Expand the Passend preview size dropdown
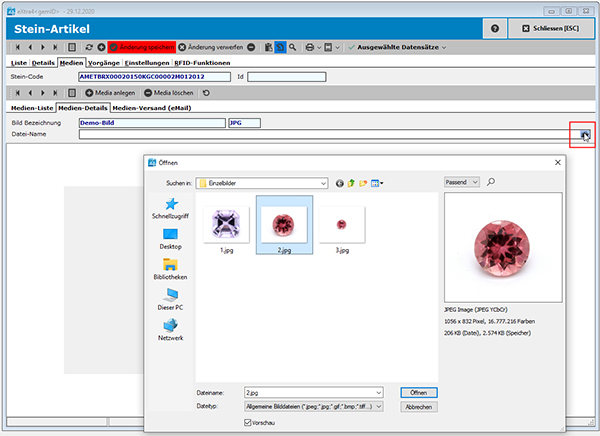Screen dimensions: 600x436 click(x=474, y=182)
